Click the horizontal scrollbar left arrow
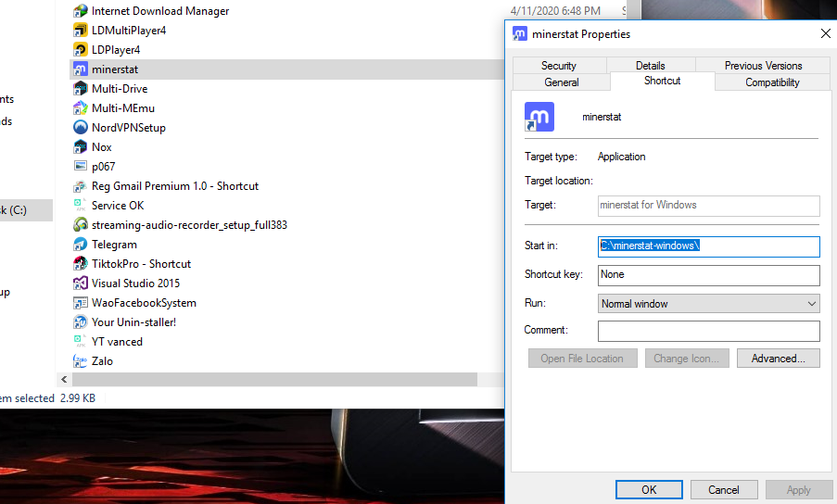The image size is (837, 504). tap(64, 380)
